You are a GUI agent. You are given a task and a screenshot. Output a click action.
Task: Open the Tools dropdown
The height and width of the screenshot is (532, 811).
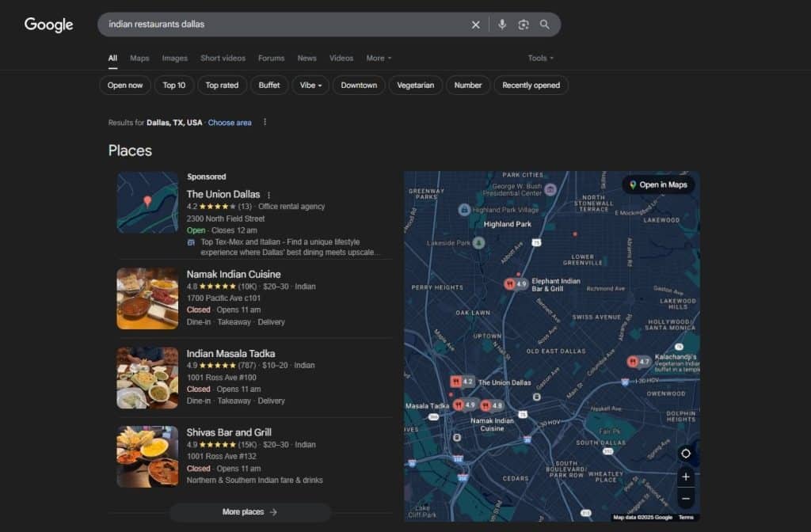pyautogui.click(x=540, y=58)
